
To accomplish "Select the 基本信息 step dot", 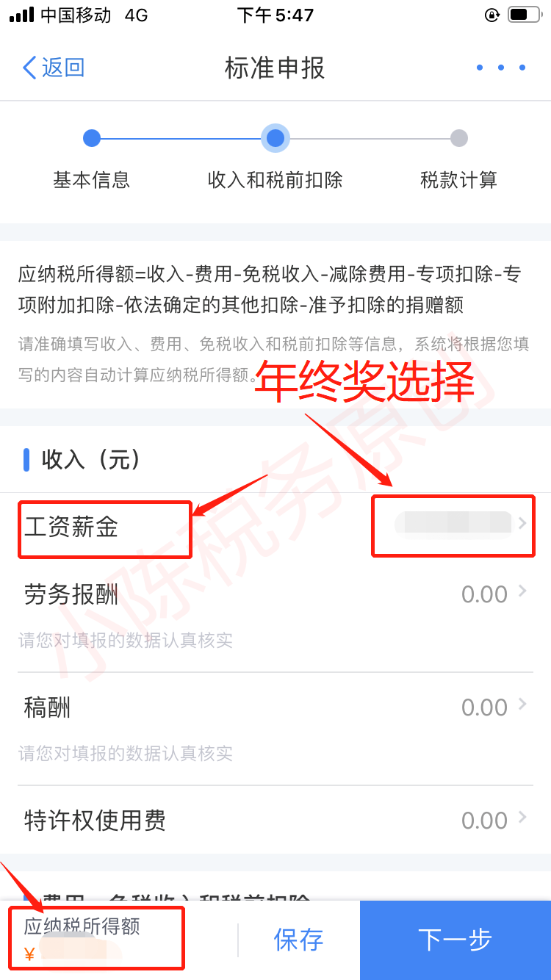I will tap(92, 137).
